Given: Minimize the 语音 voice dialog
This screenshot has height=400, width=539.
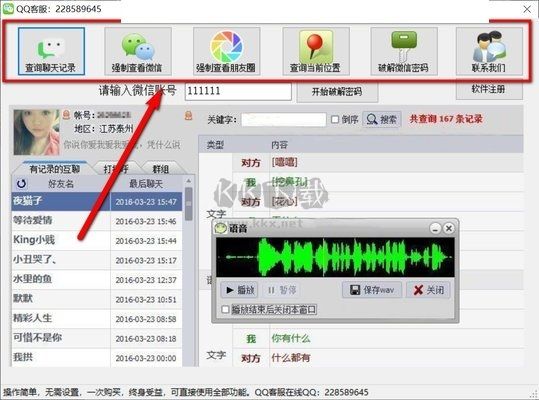Looking at the screenshot, I should pyautogui.click(x=435, y=228).
